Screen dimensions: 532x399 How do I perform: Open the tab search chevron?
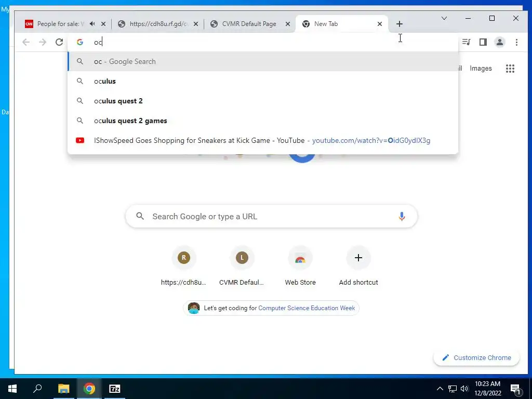[444, 18]
